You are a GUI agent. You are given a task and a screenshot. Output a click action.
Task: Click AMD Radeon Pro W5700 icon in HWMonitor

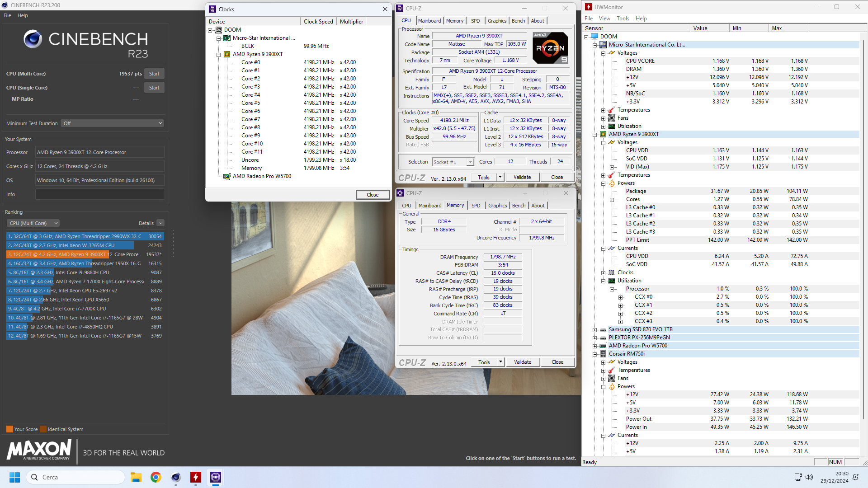tap(603, 346)
